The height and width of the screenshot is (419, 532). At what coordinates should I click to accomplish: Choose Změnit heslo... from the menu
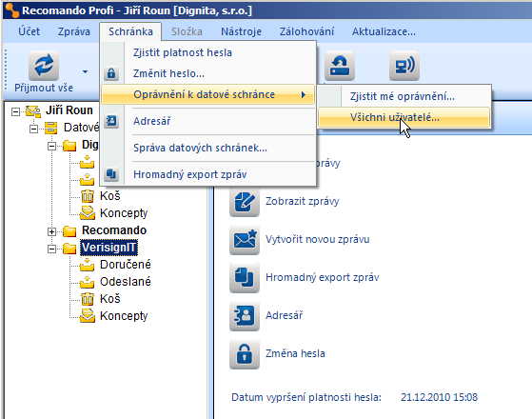(208, 73)
